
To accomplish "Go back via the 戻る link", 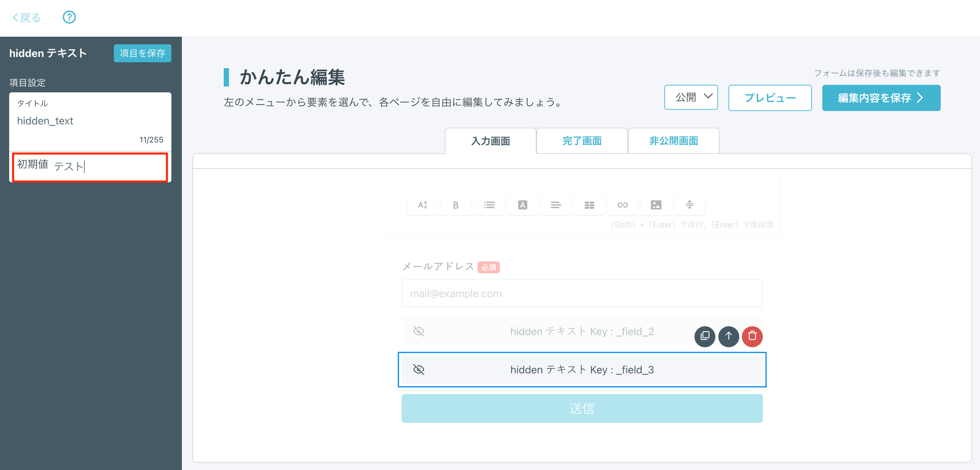I will [27, 18].
